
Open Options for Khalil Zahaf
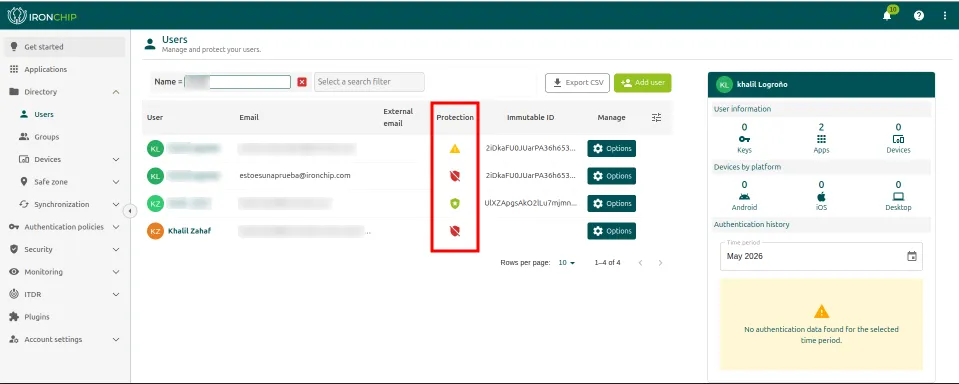tap(612, 231)
